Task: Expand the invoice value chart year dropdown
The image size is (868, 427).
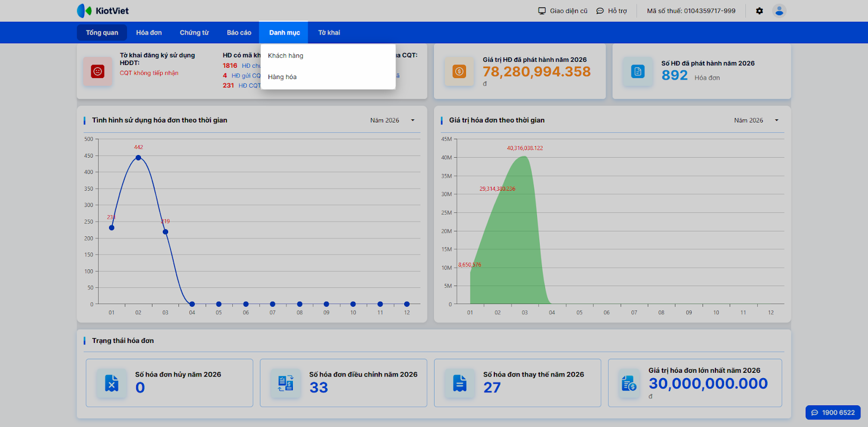Action: click(756, 120)
